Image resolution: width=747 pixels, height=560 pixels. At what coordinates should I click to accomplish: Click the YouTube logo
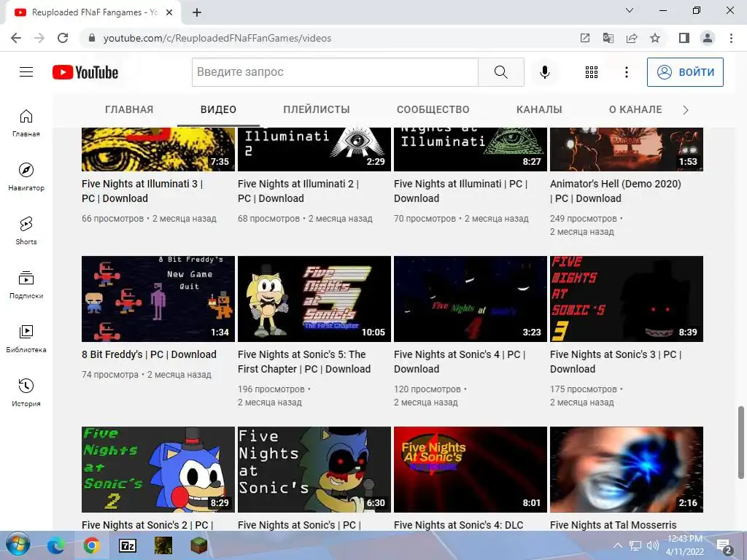click(x=85, y=72)
